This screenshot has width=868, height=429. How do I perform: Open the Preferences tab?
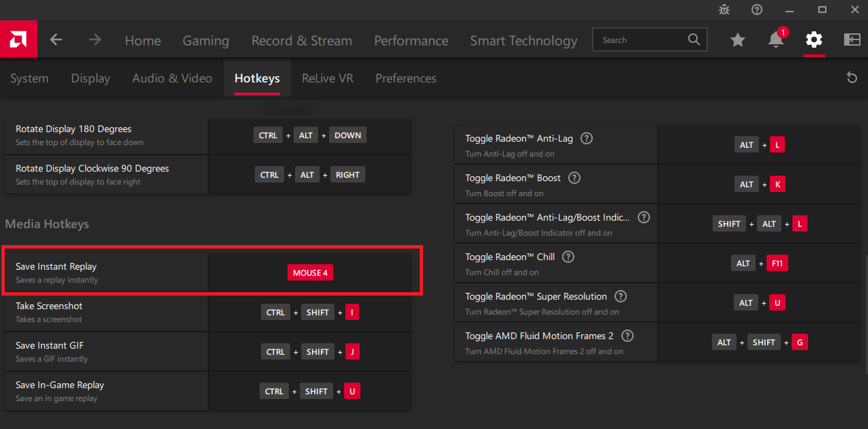pos(405,78)
